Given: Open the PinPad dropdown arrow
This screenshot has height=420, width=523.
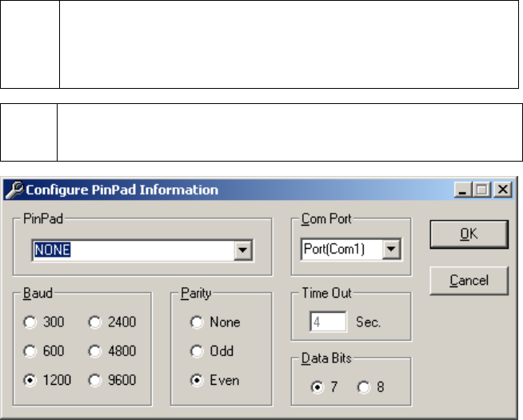Looking at the screenshot, I should click(243, 250).
